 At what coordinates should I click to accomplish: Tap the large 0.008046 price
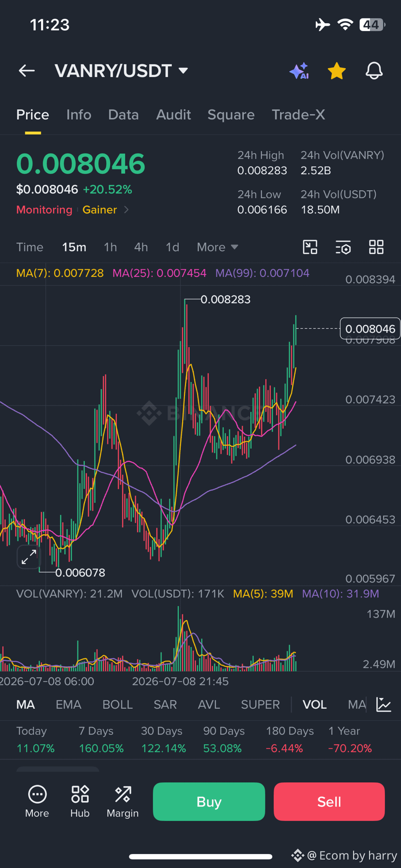click(81, 164)
